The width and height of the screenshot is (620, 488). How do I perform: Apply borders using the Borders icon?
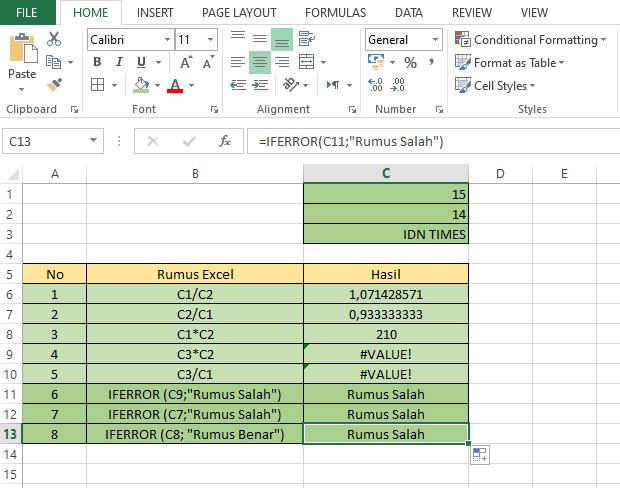point(97,85)
